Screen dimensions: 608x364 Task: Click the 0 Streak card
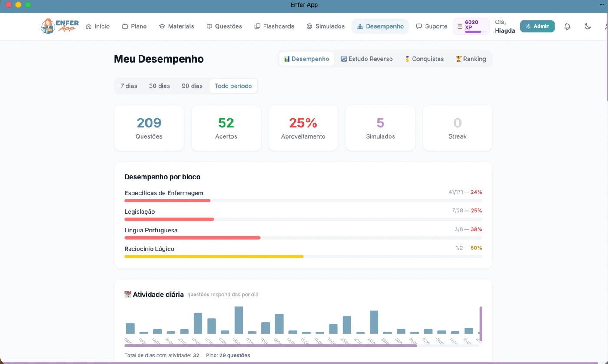click(x=457, y=128)
